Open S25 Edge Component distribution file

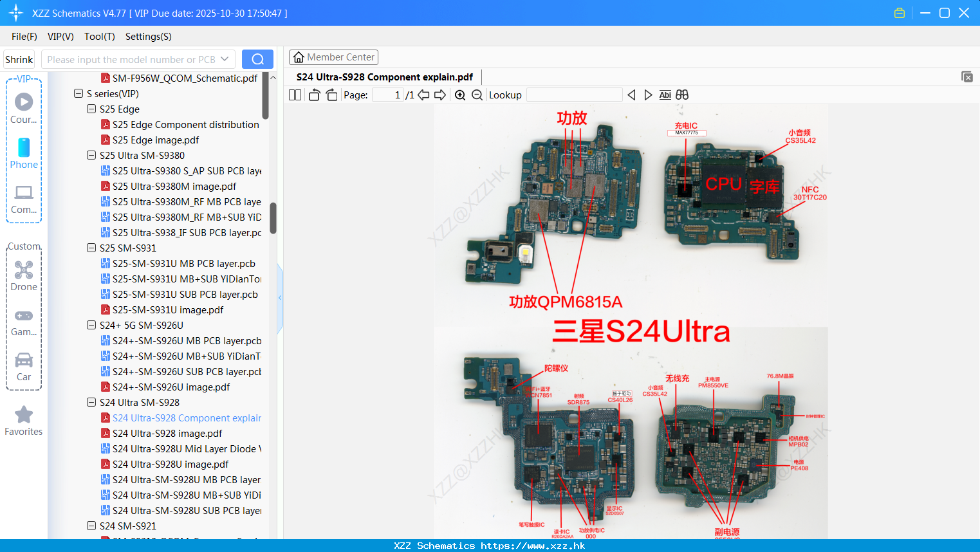click(x=180, y=124)
